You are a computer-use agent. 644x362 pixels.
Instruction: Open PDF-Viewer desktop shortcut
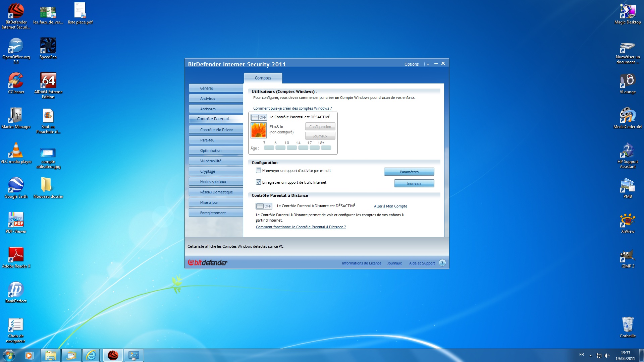[16, 222]
